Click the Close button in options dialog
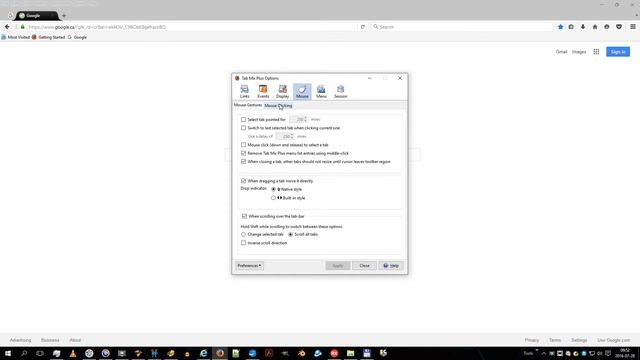This screenshot has width=640, height=360. [364, 266]
